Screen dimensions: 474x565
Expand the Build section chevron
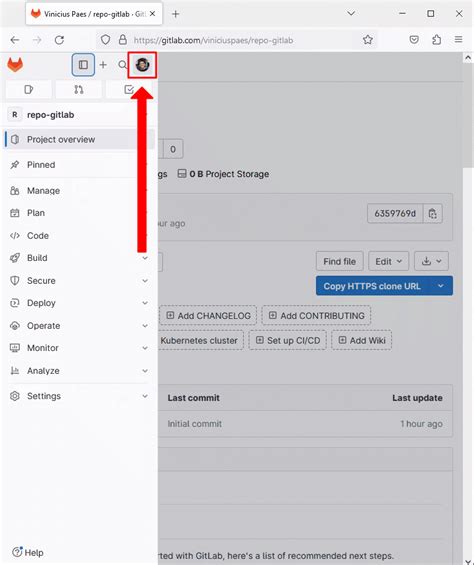(x=145, y=258)
